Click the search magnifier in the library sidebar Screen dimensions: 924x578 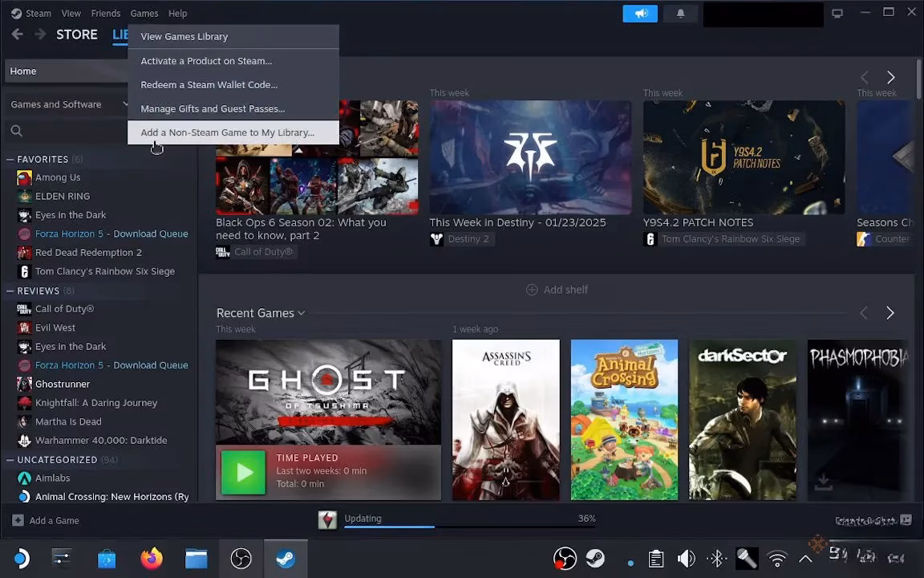pos(16,130)
